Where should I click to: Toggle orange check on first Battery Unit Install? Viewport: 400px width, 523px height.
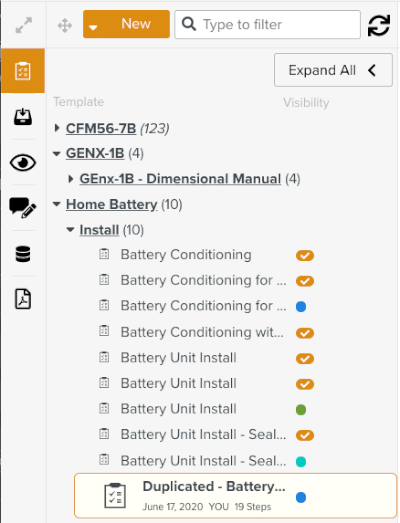pyautogui.click(x=305, y=359)
